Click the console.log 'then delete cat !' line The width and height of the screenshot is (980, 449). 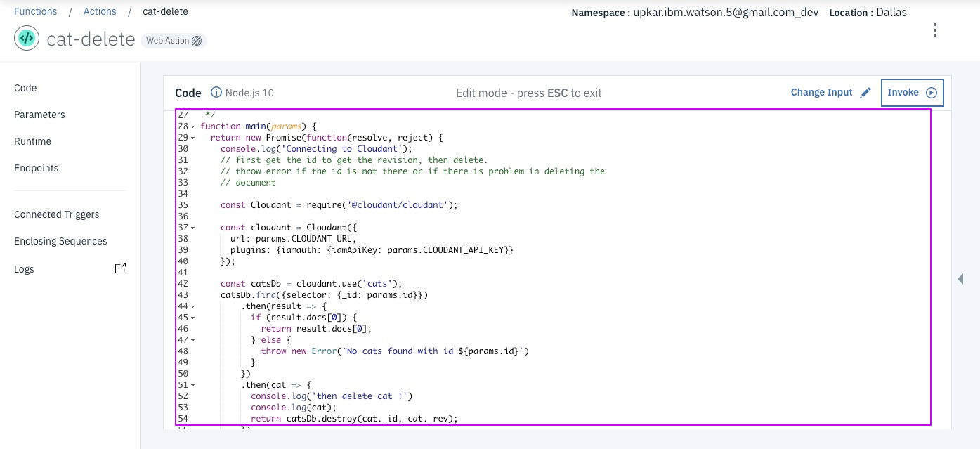click(332, 396)
